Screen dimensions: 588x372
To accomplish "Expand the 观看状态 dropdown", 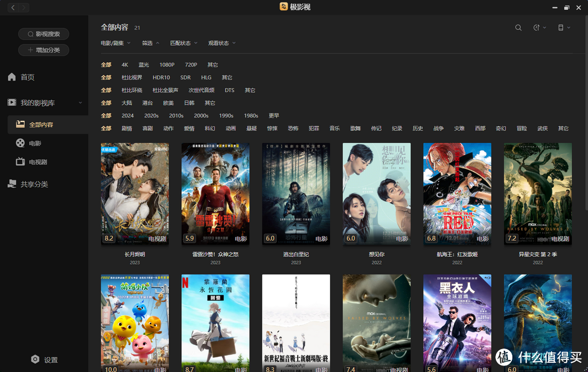I will click(222, 43).
